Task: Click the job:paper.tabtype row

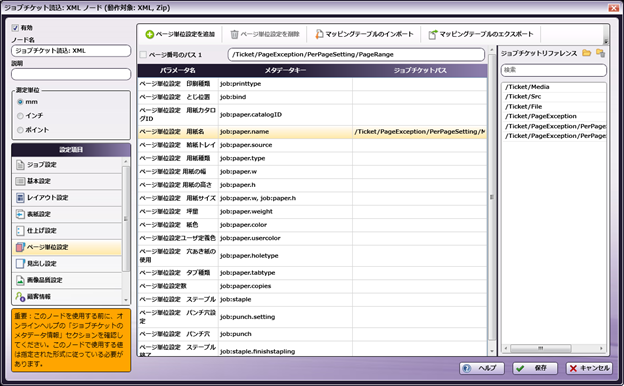Action: pos(312,273)
